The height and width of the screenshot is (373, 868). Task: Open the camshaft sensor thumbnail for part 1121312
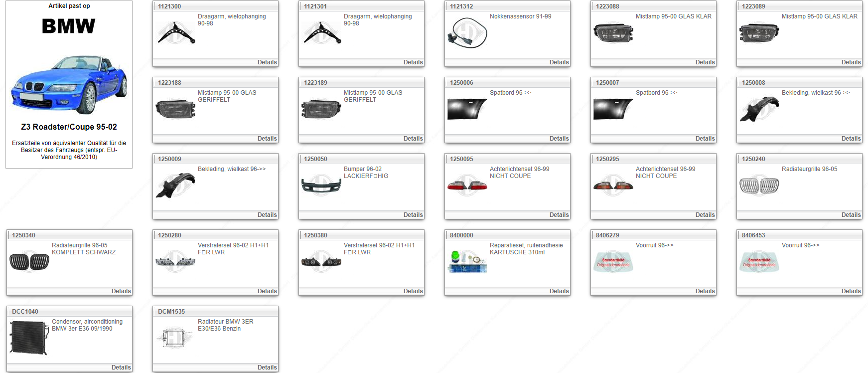(467, 33)
